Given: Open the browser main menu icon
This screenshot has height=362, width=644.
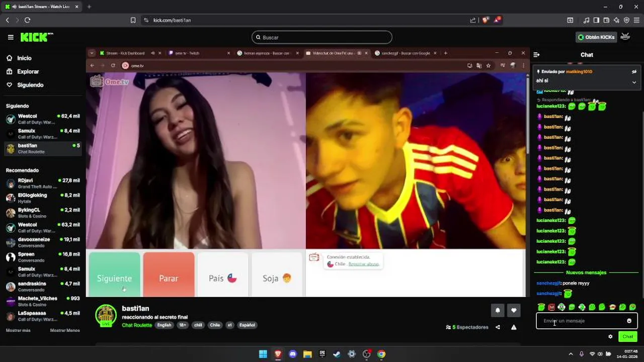Looking at the screenshot, I should click(x=636, y=20).
